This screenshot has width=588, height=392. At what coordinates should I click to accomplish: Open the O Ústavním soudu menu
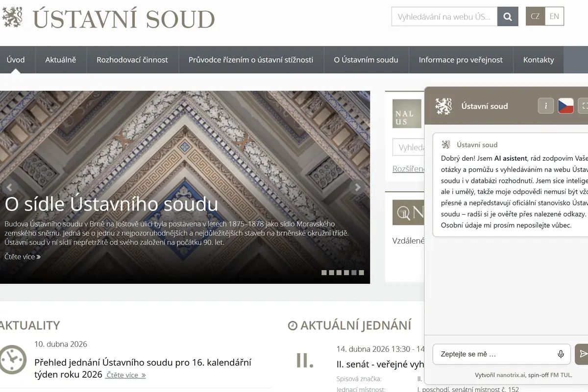(x=366, y=60)
